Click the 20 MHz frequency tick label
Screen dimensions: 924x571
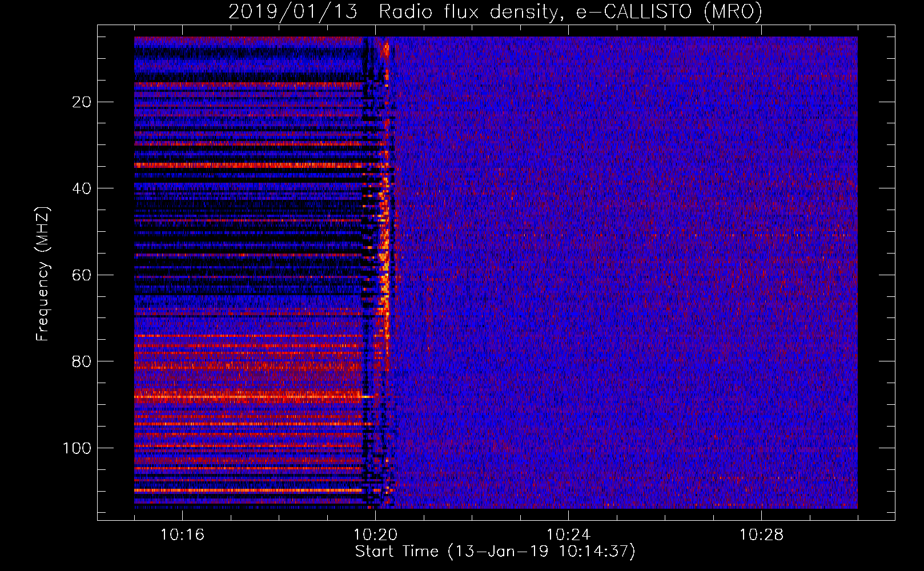coord(82,102)
